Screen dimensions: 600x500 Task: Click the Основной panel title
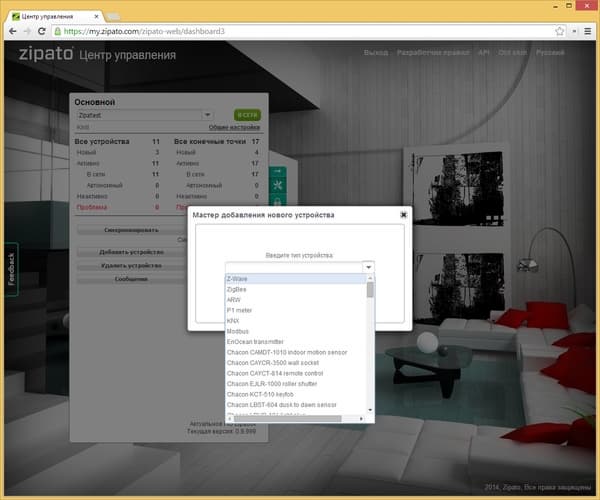[x=95, y=102]
